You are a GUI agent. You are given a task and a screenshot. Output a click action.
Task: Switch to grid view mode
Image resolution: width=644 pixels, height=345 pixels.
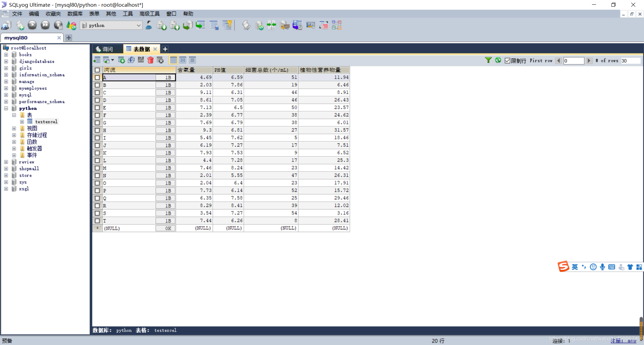(173, 60)
